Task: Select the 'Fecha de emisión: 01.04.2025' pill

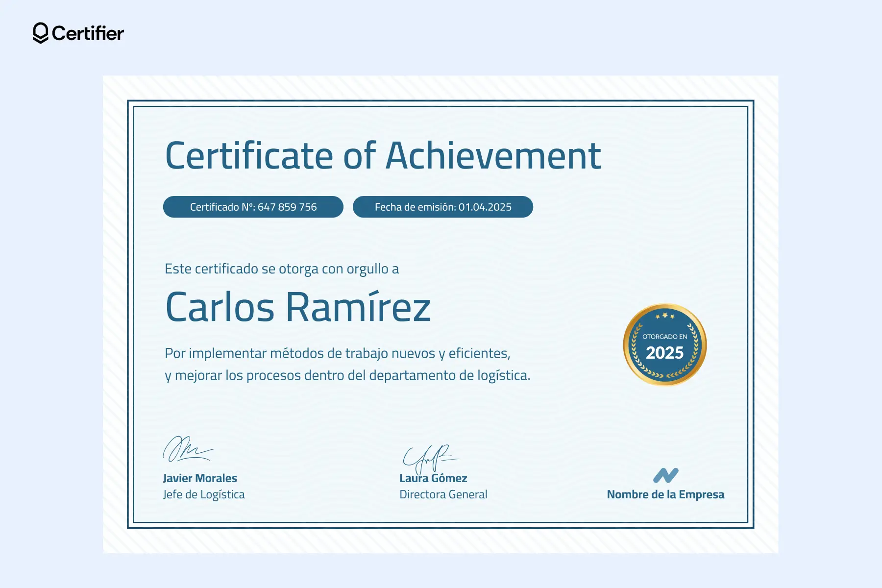Action: pos(443,207)
